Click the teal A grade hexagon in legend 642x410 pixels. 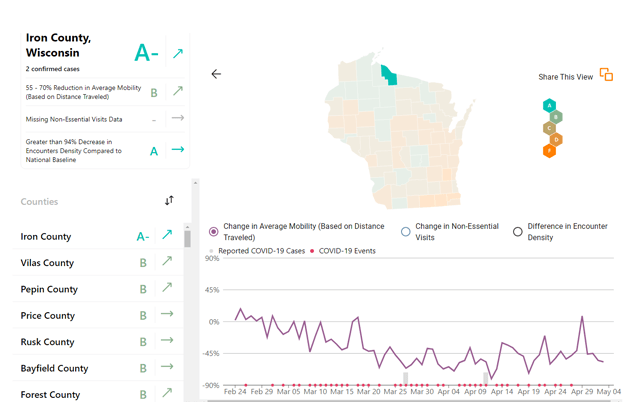point(549,106)
